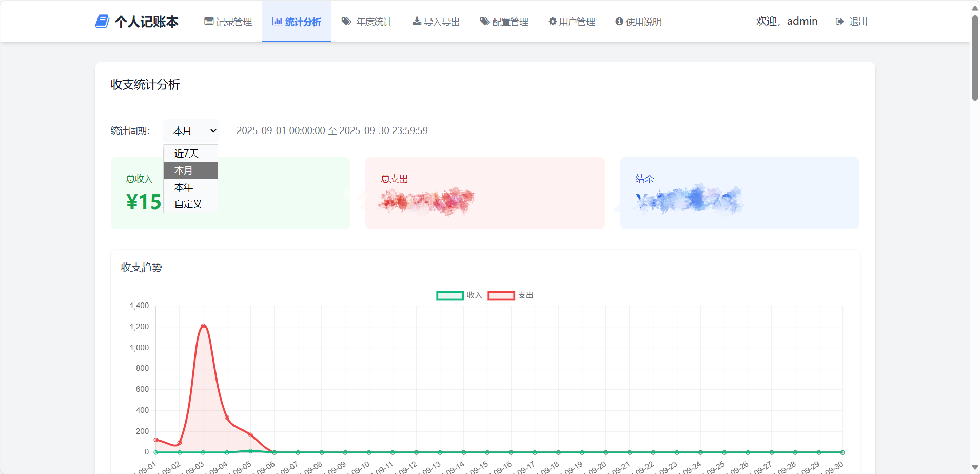This screenshot has height=474, width=980.
Task: Click the tag icon beside 年度统计
Action: click(x=347, y=22)
